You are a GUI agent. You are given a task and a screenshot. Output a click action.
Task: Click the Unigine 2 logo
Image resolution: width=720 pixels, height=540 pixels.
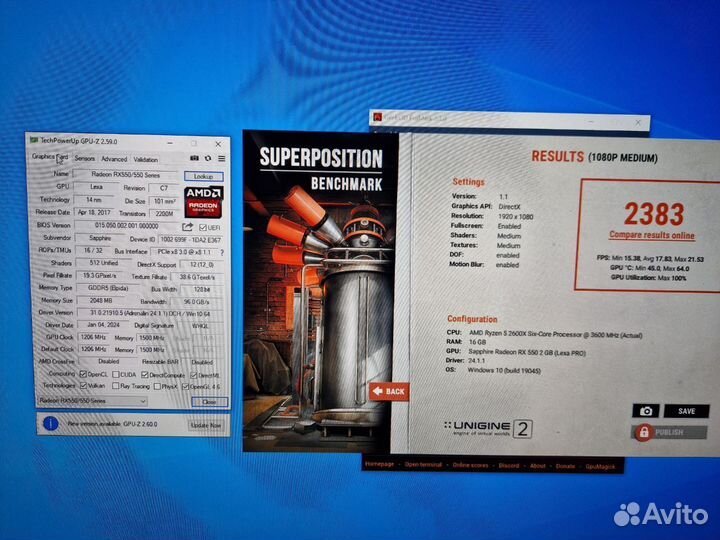click(489, 428)
